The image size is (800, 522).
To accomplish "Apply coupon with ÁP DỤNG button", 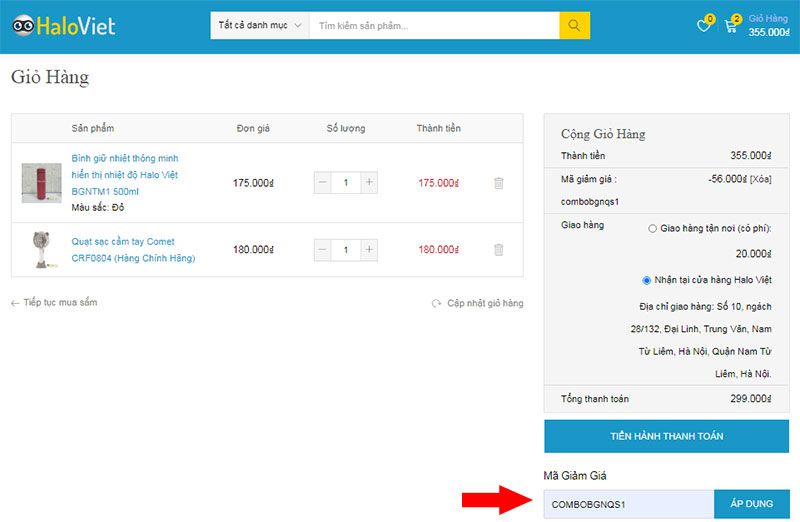I will pyautogui.click(x=752, y=504).
